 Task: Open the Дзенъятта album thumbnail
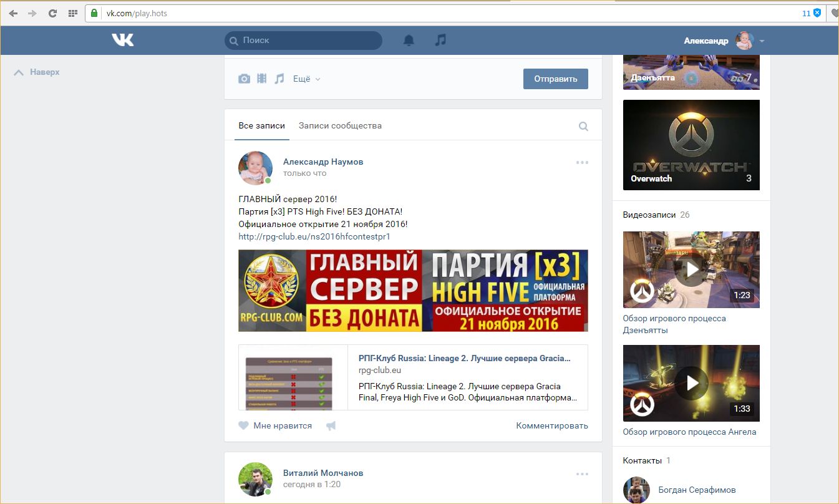(691, 72)
